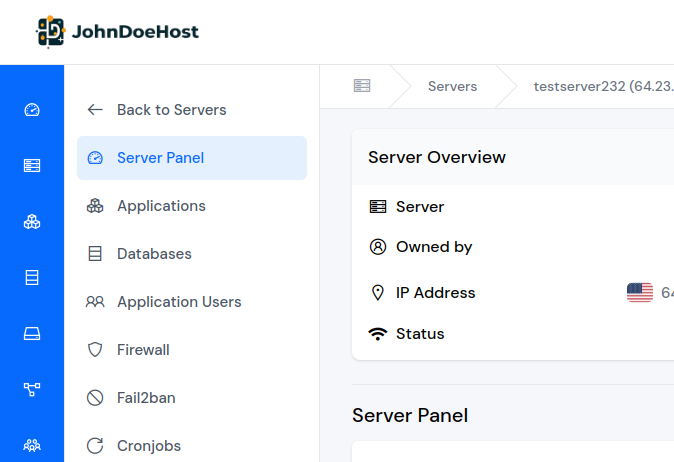
Task: Click Servers breadcrumb link
Action: (x=452, y=86)
